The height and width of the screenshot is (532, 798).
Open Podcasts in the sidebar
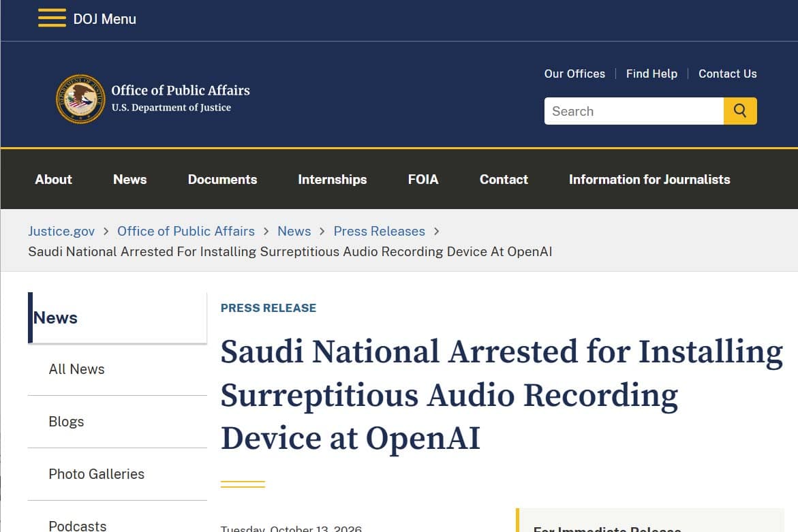[x=78, y=525]
